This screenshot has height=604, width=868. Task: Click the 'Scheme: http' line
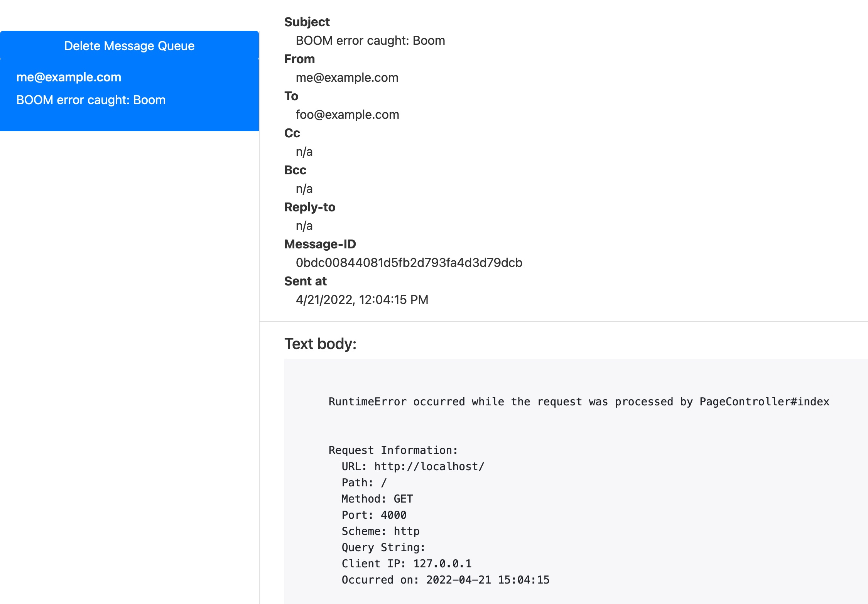[381, 531]
